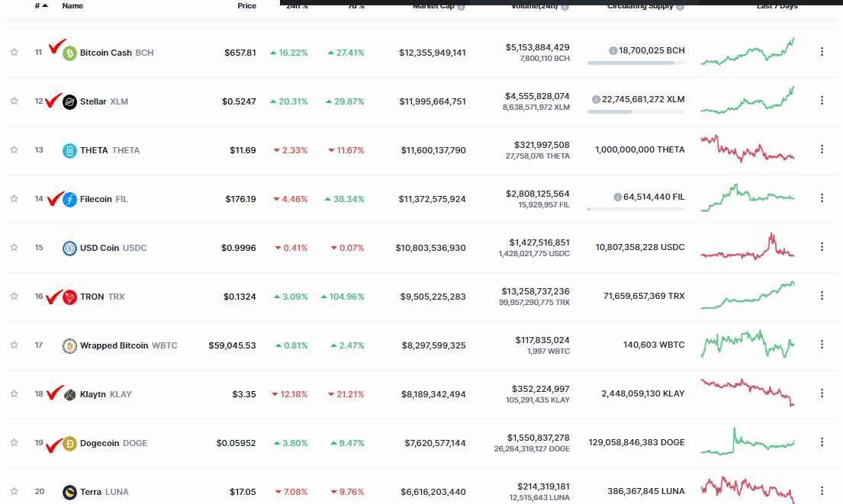Open the Filecoin FIL name link
Viewport: 843px width, 504px height.
tap(104, 199)
